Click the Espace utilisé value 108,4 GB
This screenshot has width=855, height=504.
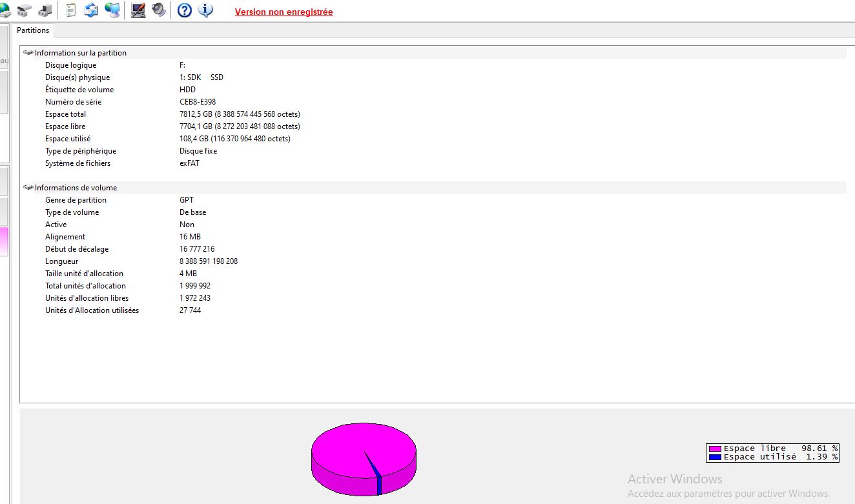point(235,139)
